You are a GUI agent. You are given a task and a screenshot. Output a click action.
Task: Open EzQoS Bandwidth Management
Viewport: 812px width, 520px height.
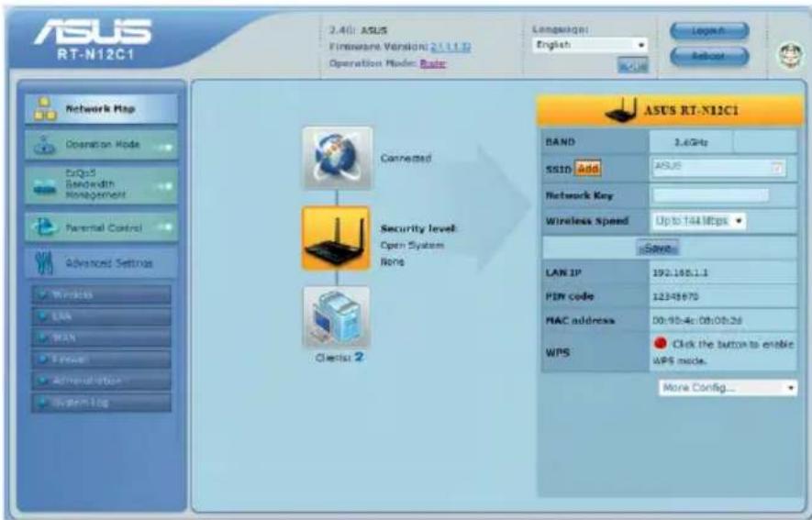(101, 184)
